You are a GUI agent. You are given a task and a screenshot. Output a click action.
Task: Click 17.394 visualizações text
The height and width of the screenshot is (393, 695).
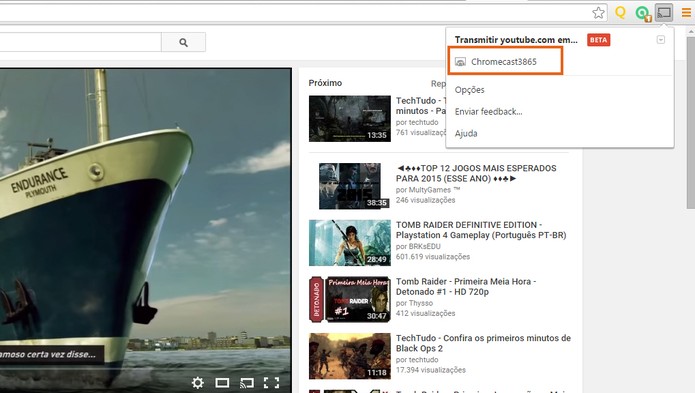(430, 370)
